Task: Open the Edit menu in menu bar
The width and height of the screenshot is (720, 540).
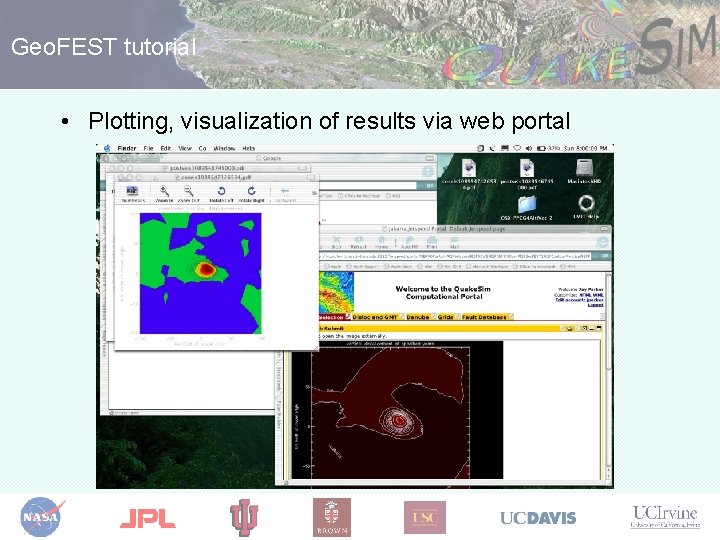Action: click(x=166, y=148)
